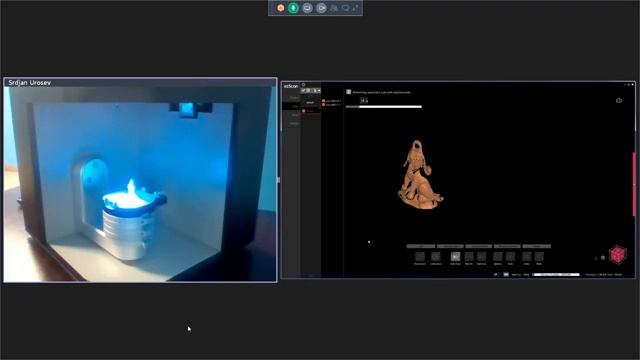
Task: Select the third gray tab above bottom toolbar
Action: [x=478, y=246]
